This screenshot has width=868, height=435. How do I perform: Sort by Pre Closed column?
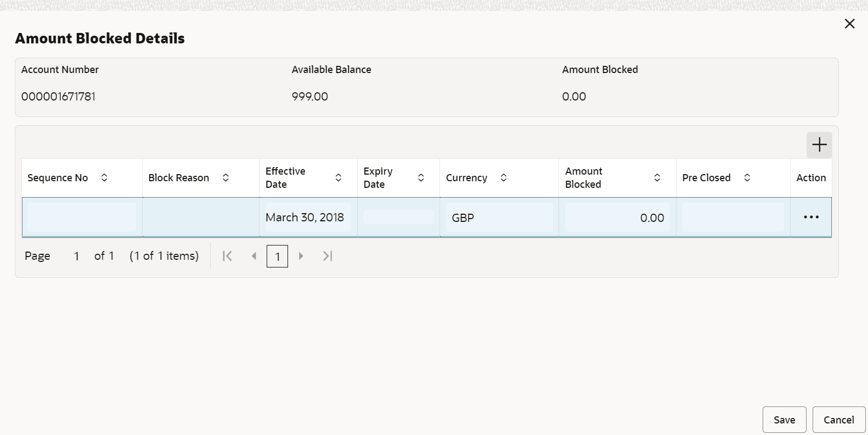pos(747,177)
